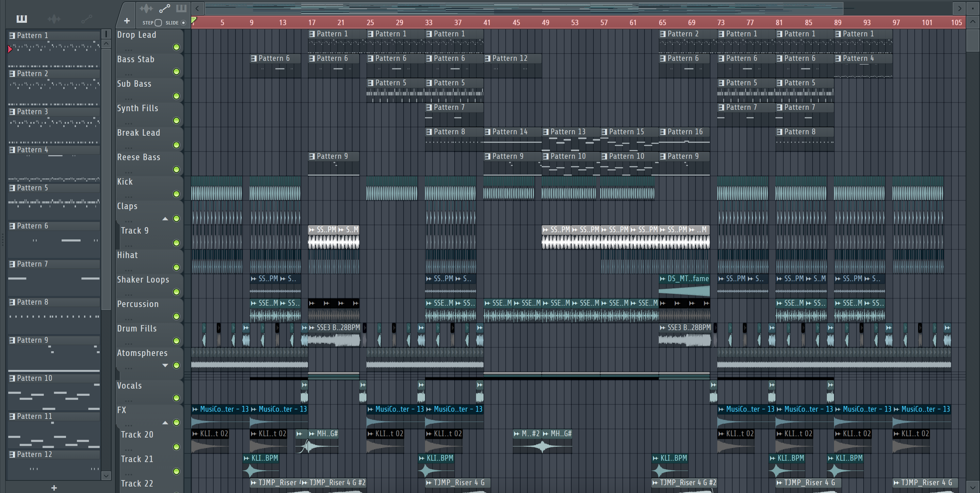The image size is (980, 493).
Task: Mute the Hihat track
Action: click(177, 267)
